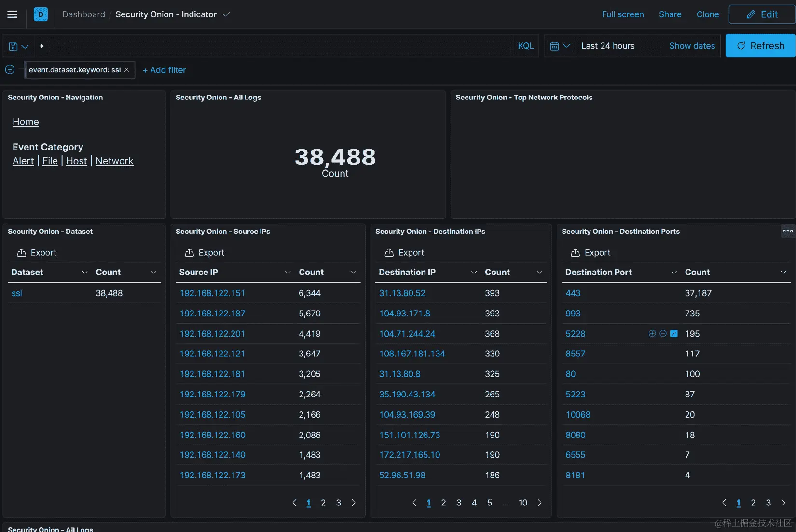The width and height of the screenshot is (796, 532).
Task: Open the filter options circle icon
Action: point(10,69)
